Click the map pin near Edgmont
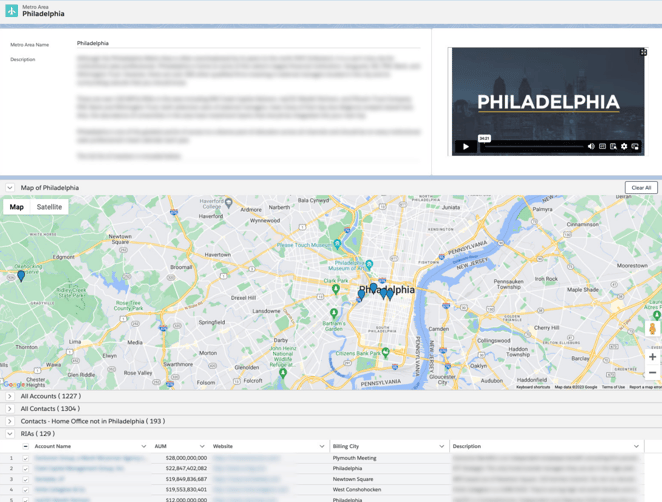Image resolution: width=662 pixels, height=502 pixels. pyautogui.click(x=21, y=276)
